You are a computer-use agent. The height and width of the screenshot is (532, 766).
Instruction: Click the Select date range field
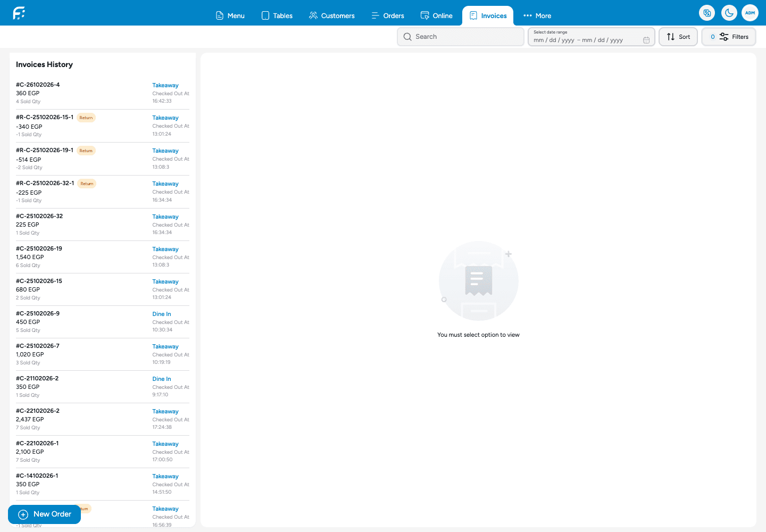click(x=592, y=37)
